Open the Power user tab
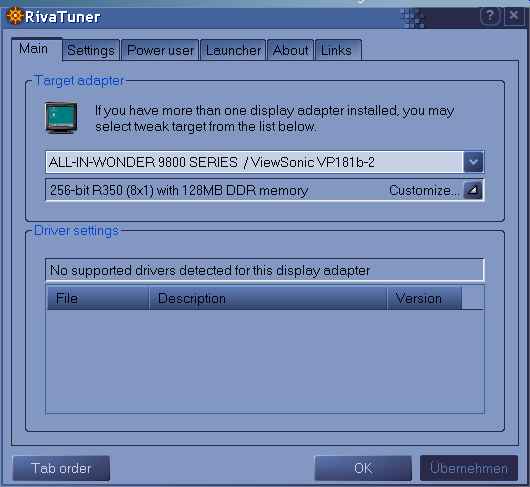The height and width of the screenshot is (487, 530). click(160, 50)
